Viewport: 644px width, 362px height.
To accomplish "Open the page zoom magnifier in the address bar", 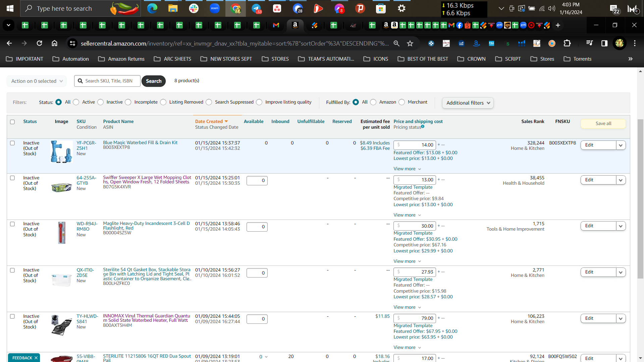I will (x=396, y=43).
